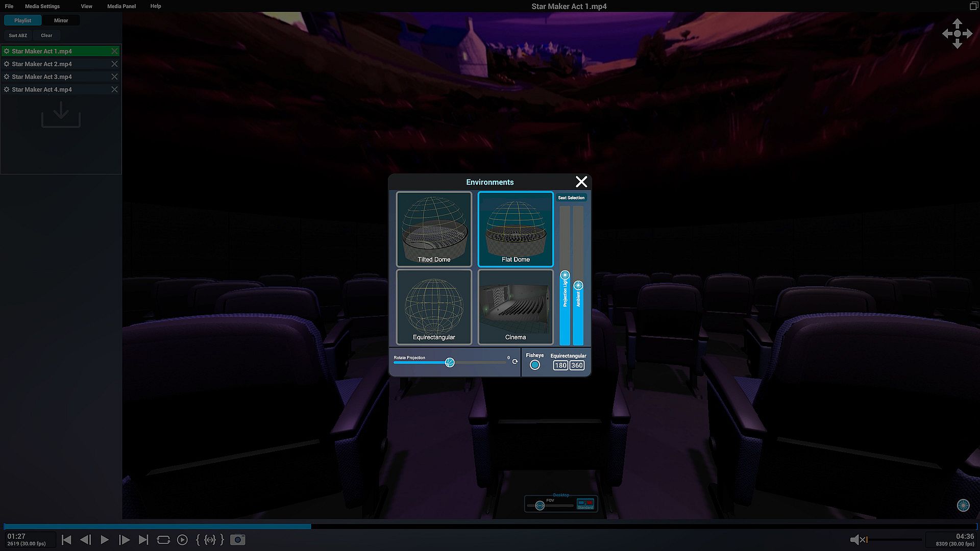
Task: Click the snapshot camera icon
Action: click(x=238, y=540)
